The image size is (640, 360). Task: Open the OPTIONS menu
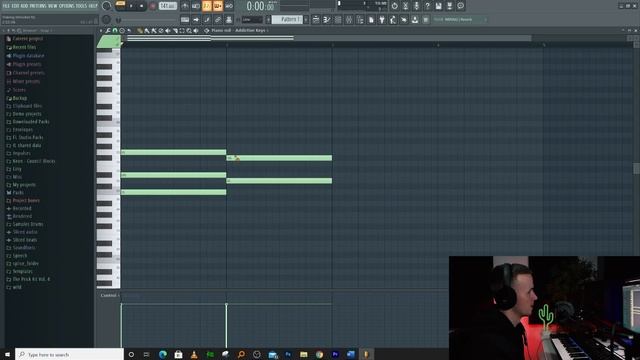tap(67, 6)
